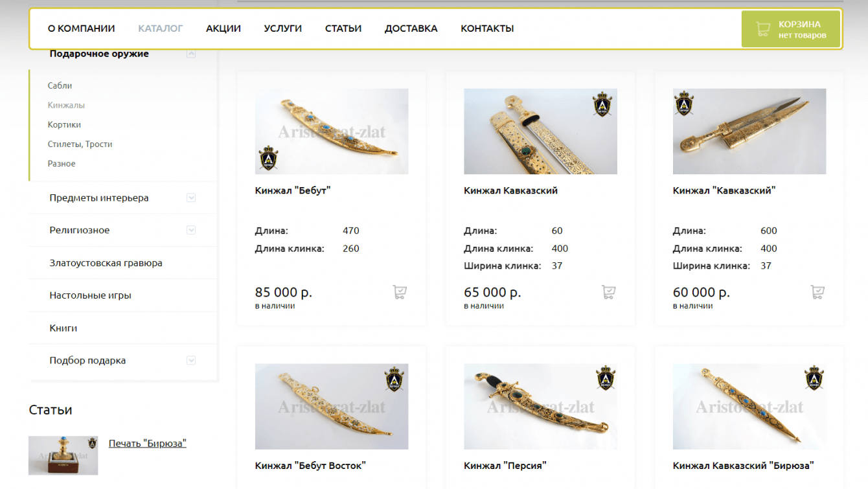
Task: Add Кинжал "Бебут" to cart via cart icon
Action: coord(400,292)
